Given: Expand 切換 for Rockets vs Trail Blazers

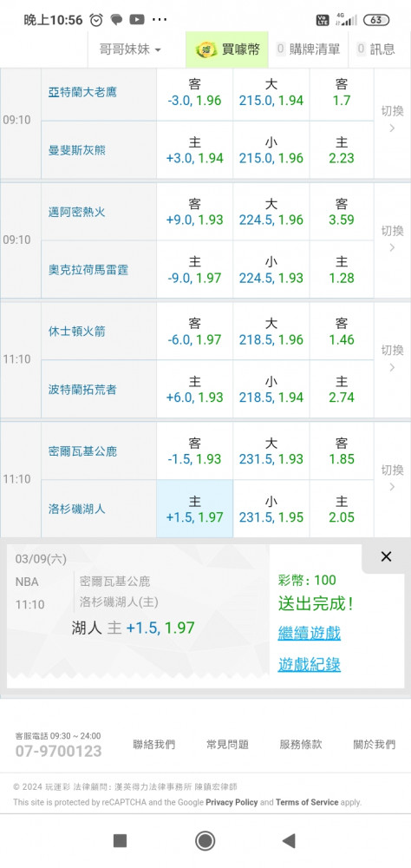Looking at the screenshot, I should click(392, 358).
